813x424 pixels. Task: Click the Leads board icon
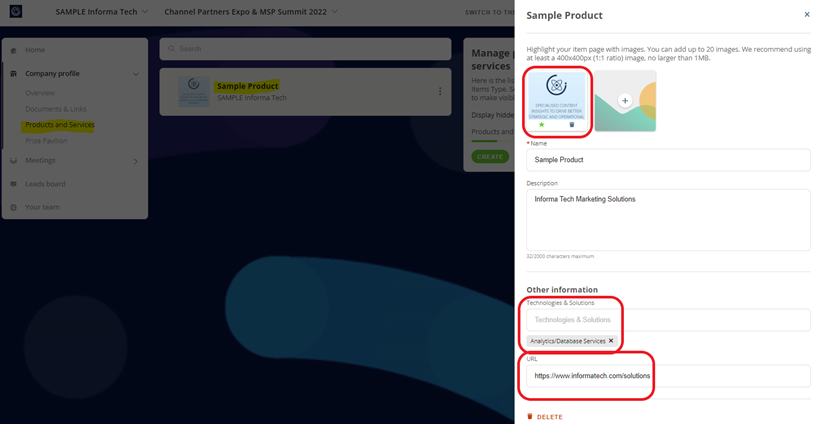click(x=13, y=184)
